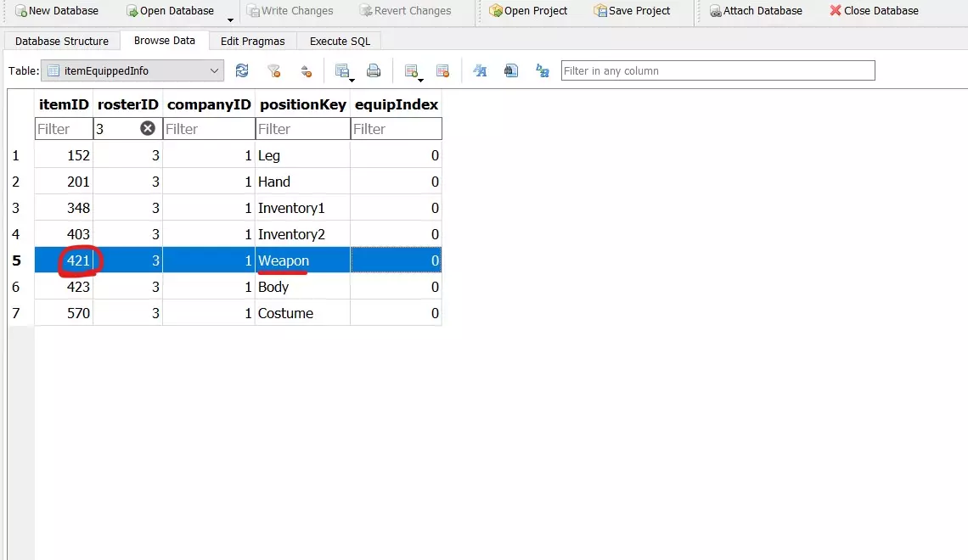
Task: Expand save table dropdown arrow
Action: point(352,80)
